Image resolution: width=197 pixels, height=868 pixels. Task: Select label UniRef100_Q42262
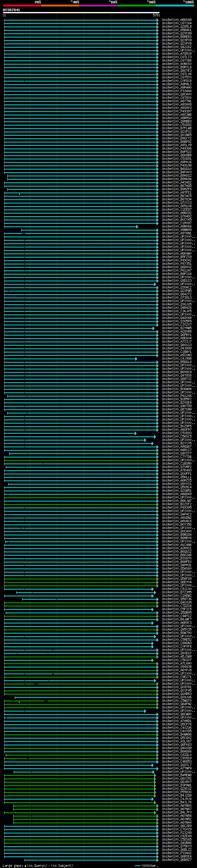pos(177,47)
